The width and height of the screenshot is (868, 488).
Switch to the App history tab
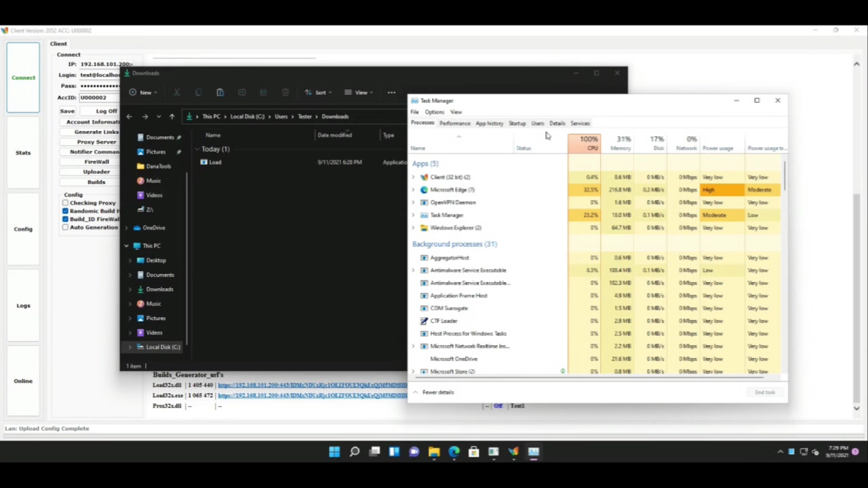pyautogui.click(x=489, y=123)
